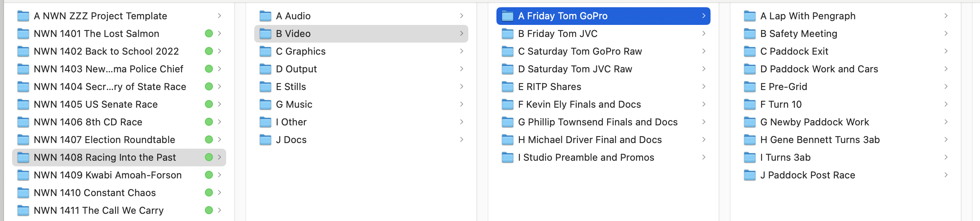This screenshot has width=980, height=221.
Task: Select the G Music folder
Action: coord(294,104)
